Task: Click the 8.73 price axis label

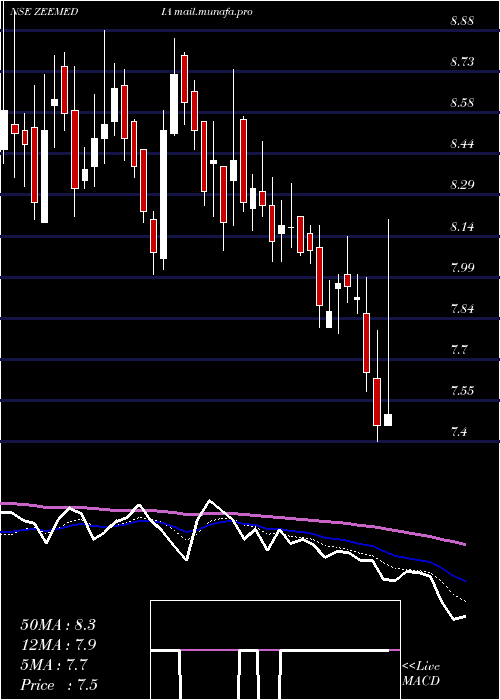Action: [462, 62]
